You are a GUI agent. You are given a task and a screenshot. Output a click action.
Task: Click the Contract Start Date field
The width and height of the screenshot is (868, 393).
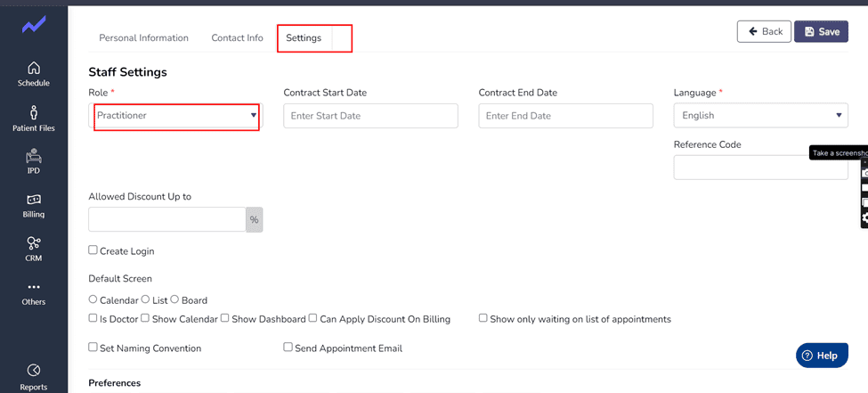pyautogui.click(x=370, y=116)
